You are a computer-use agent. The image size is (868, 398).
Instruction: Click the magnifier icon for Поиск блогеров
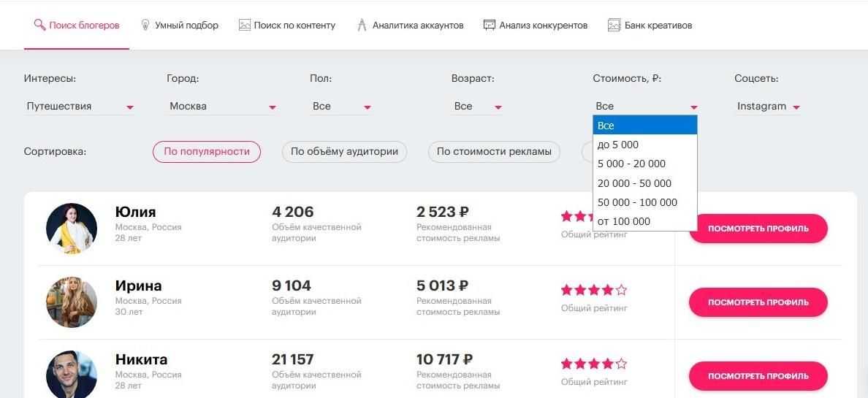coord(39,25)
